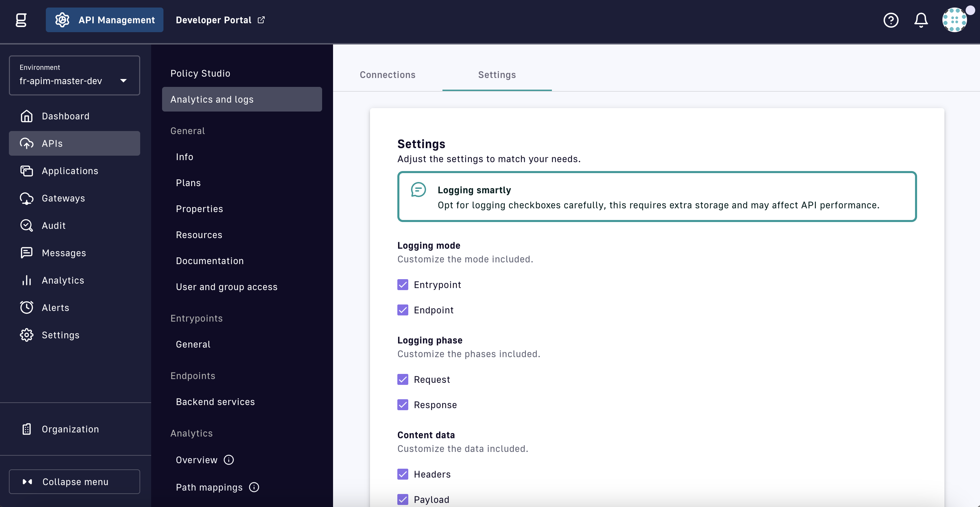Open Policy Studio menu item
Viewport: 980px width, 507px height.
200,74
